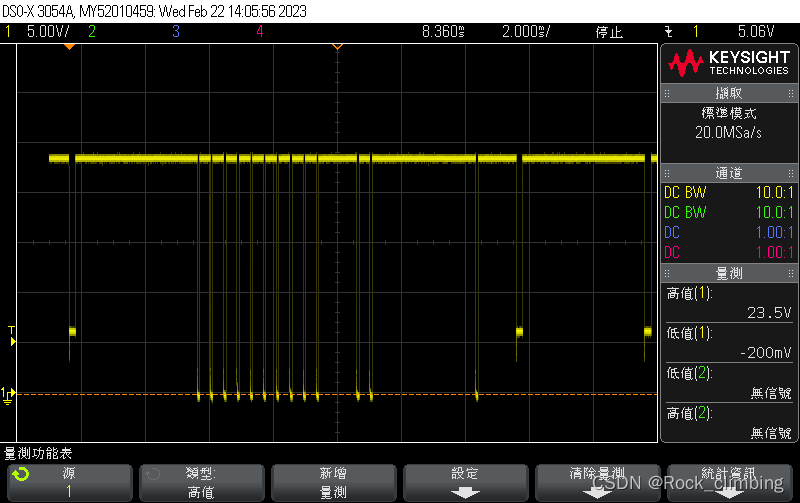Click the 新增量測 add measurement softkey
800x503 pixels.
[334, 483]
